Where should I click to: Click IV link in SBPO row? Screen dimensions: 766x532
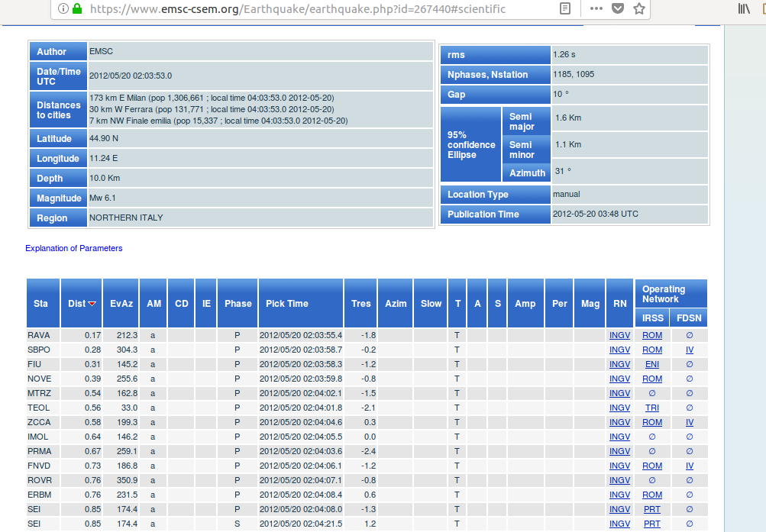[x=689, y=350]
